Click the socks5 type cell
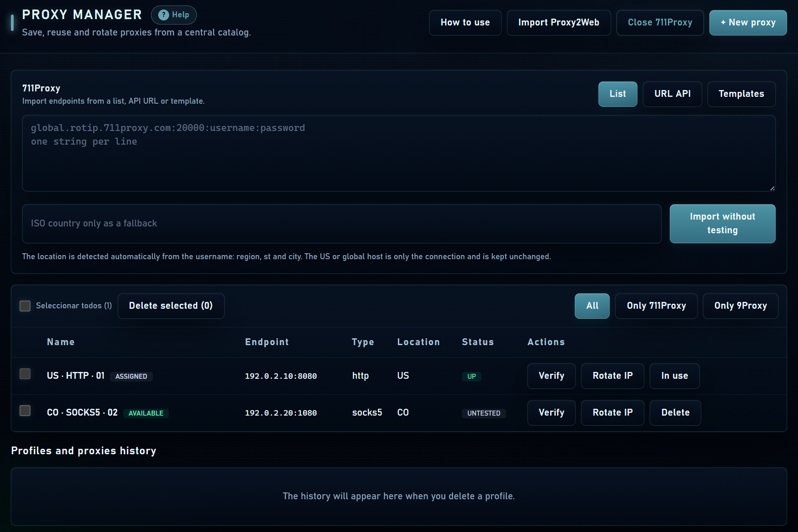Viewport: 798px width, 532px height. [367, 413]
